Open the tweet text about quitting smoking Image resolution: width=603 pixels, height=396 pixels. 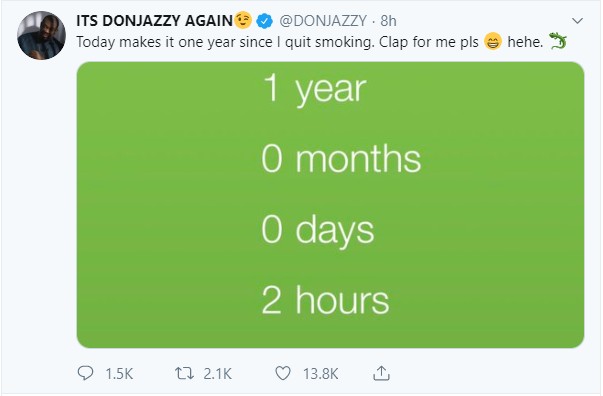[277, 42]
